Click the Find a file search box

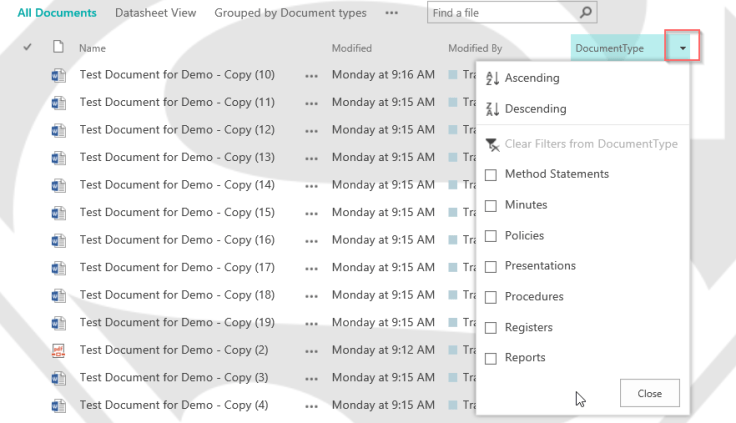500,13
